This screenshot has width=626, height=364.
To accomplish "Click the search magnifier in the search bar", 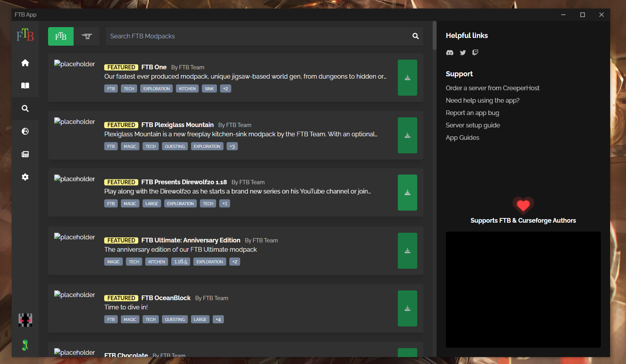I will pyautogui.click(x=415, y=36).
